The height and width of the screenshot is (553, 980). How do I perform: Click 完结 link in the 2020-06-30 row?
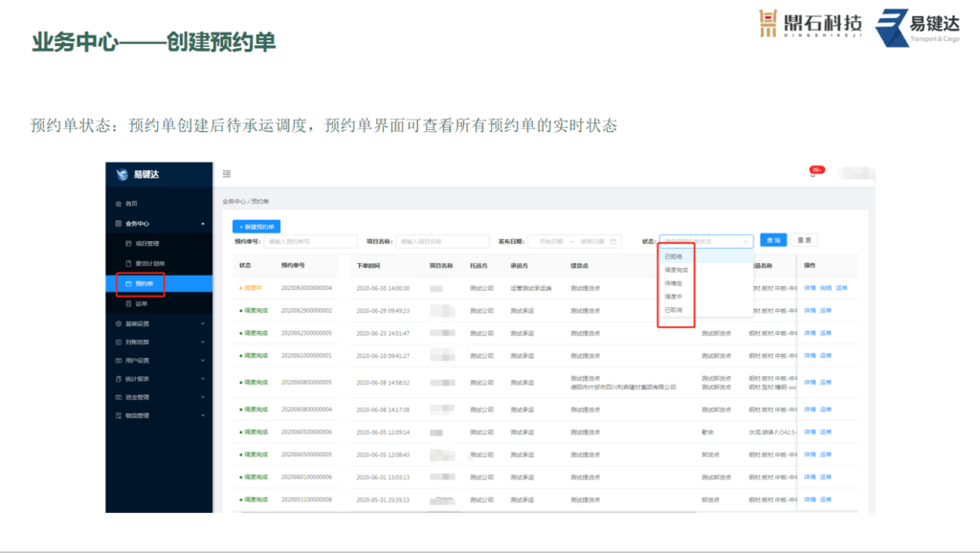coord(826,288)
